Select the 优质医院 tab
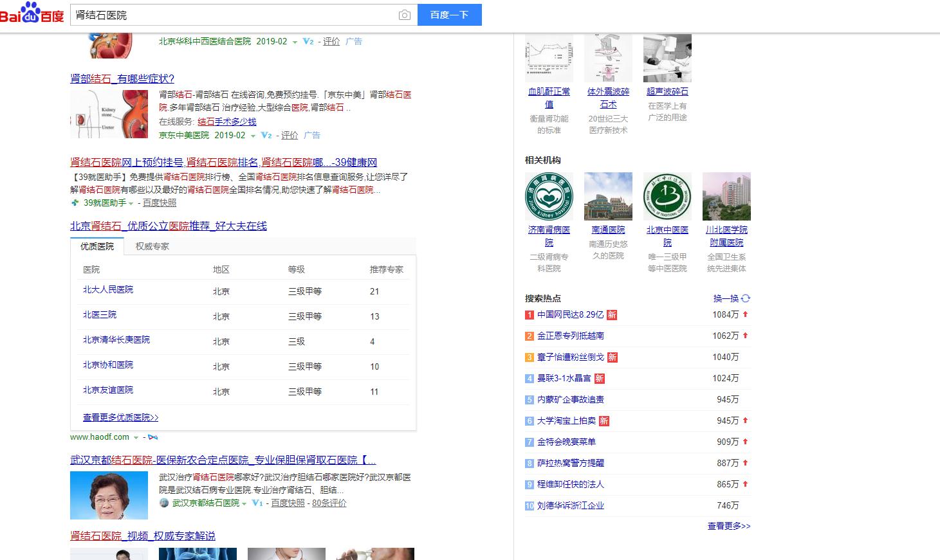Screen dimensions: 940x560 pos(97,246)
